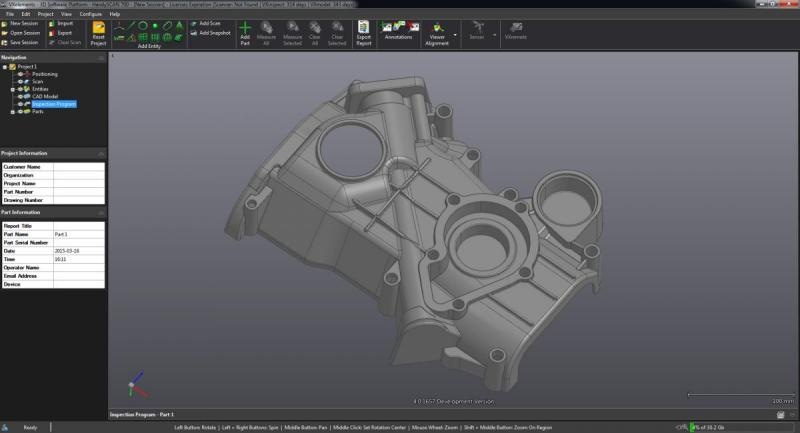Click the Import icon

(52, 23)
